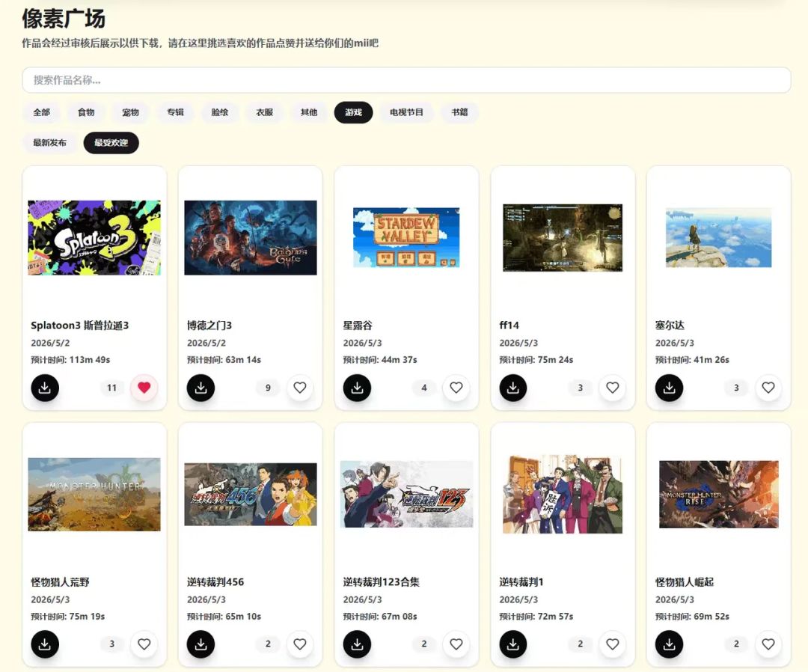Click the 逆转裁判123合集 title
The image size is (808, 672).
tap(382, 581)
